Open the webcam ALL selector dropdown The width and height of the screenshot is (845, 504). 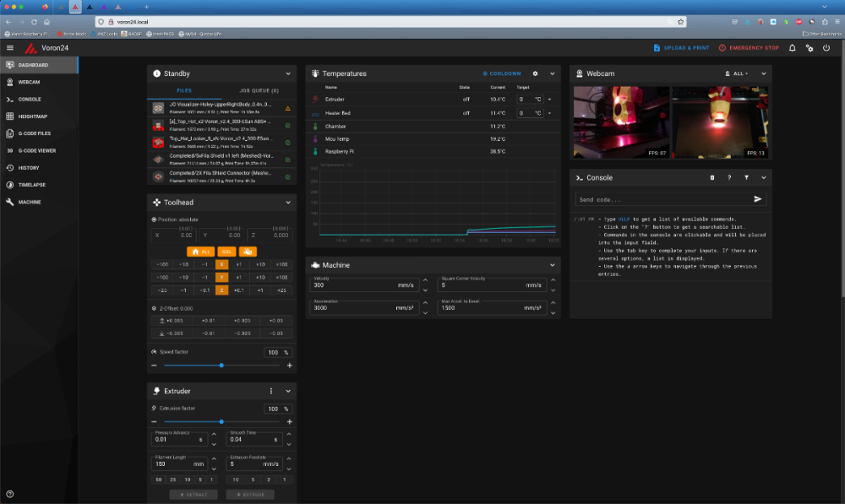coord(737,73)
